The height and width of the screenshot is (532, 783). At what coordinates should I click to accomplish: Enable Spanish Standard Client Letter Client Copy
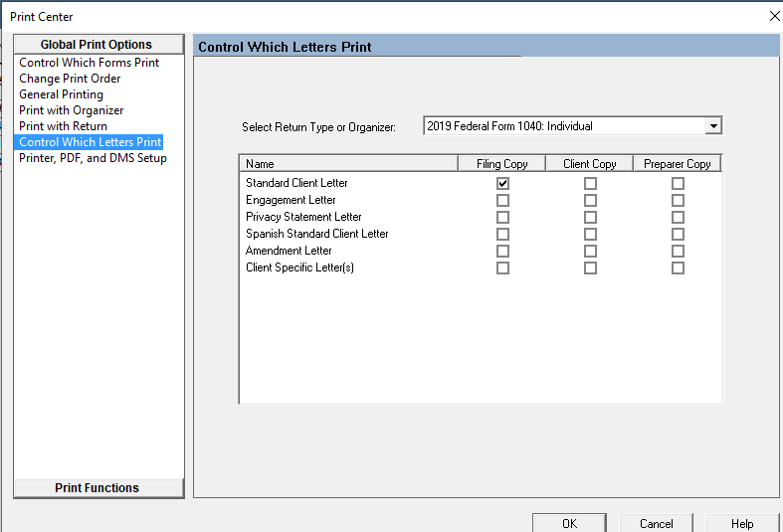(x=590, y=234)
